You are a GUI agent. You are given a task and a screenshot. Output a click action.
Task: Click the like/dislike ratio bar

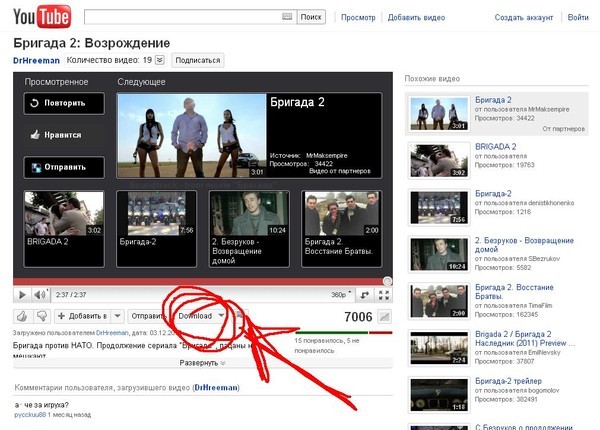pyautogui.click(x=344, y=333)
